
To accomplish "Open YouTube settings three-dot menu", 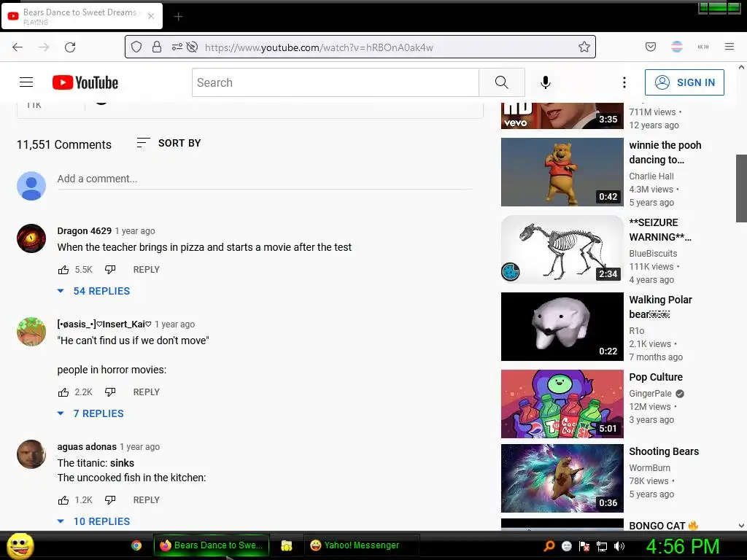I will (624, 82).
